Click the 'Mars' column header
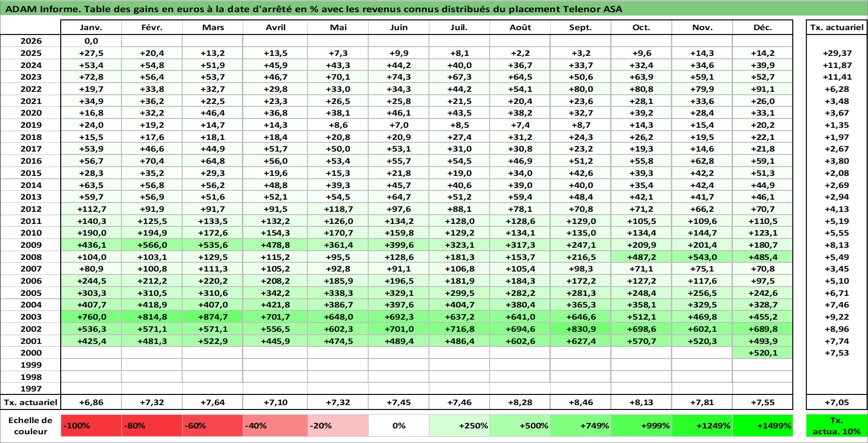Screen dimensions: 868x443 (x=213, y=28)
